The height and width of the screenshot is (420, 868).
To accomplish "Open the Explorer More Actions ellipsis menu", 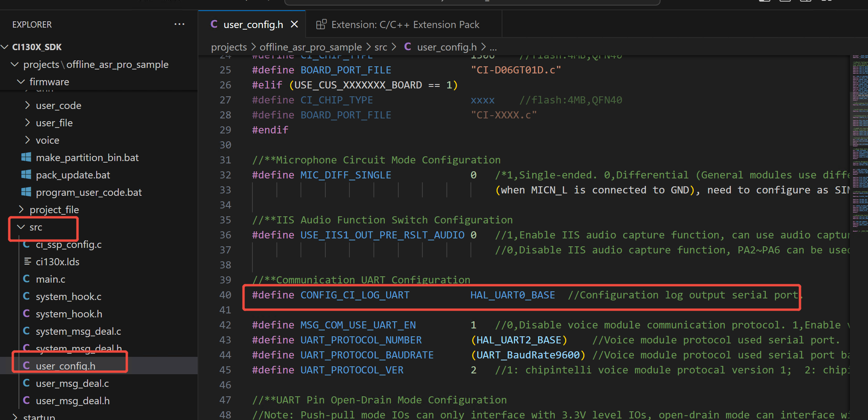I will click(179, 24).
